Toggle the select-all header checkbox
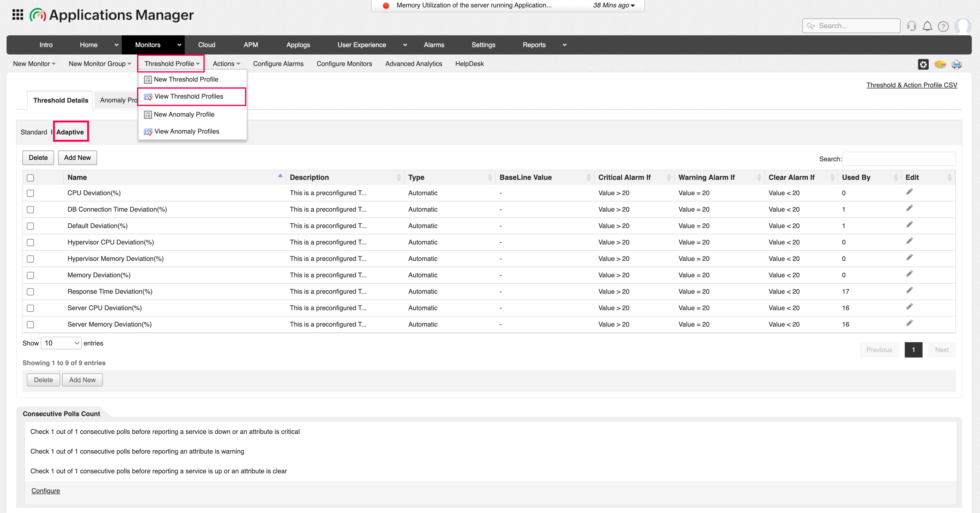980x513 pixels. coord(30,178)
